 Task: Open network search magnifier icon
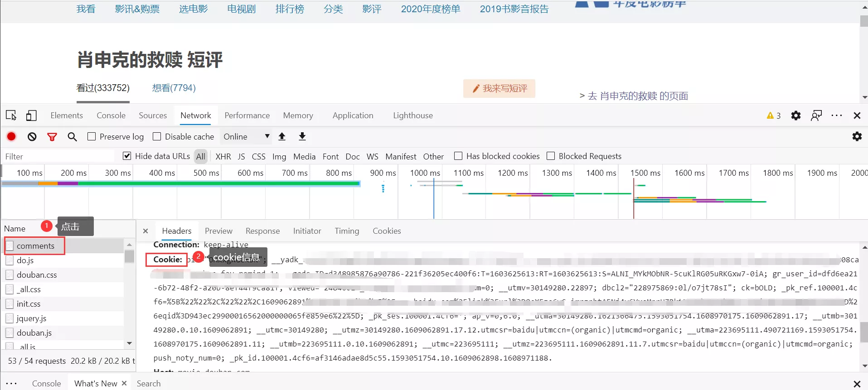[72, 136]
